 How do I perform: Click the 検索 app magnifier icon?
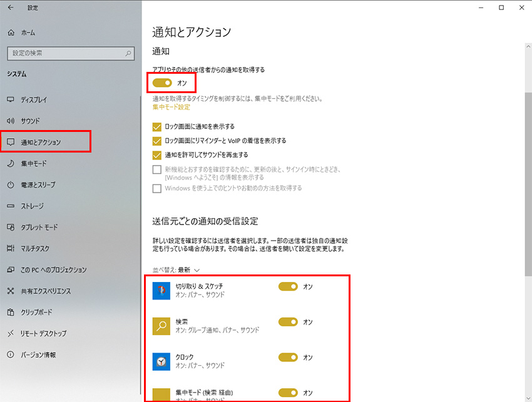click(x=161, y=326)
